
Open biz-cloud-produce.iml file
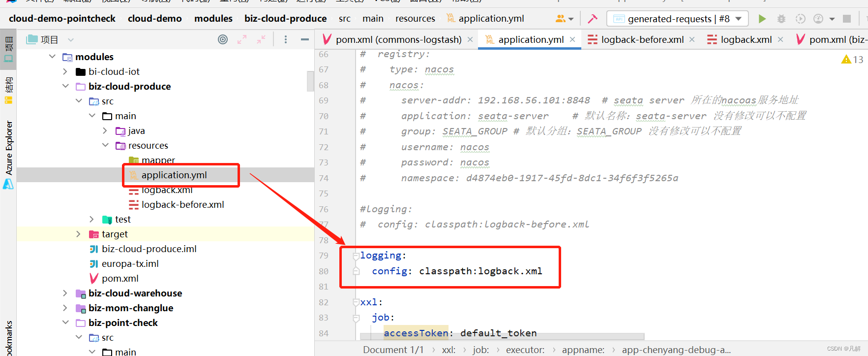coord(149,249)
